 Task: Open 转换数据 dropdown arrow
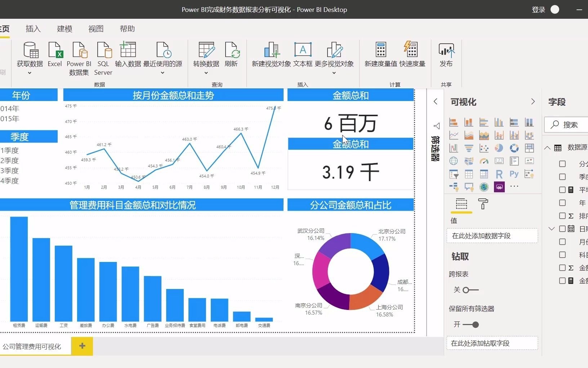tap(206, 73)
